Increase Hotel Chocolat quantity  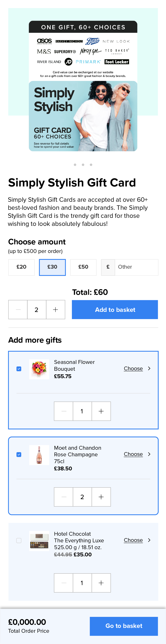[101, 583]
